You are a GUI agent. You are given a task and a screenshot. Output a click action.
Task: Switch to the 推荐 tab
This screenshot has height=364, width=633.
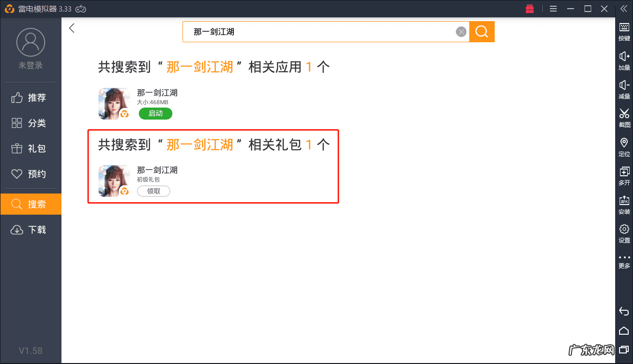coord(31,98)
